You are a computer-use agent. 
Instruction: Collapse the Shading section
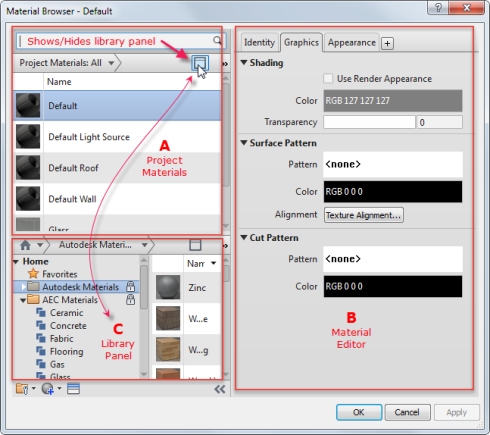[x=244, y=62]
